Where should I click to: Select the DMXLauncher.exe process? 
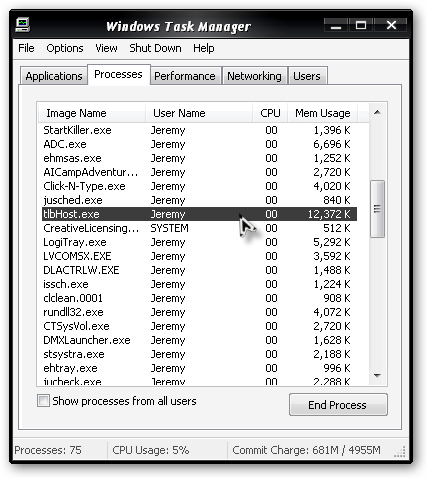pyautogui.click(x=199, y=340)
